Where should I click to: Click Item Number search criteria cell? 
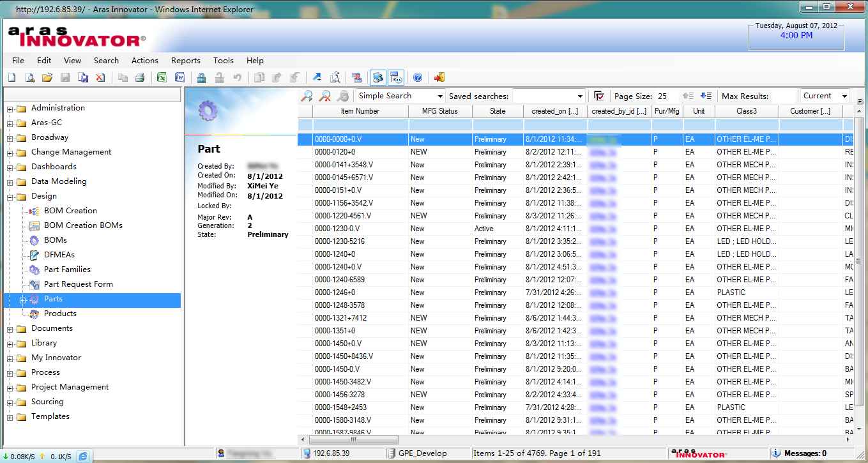pyautogui.click(x=360, y=125)
